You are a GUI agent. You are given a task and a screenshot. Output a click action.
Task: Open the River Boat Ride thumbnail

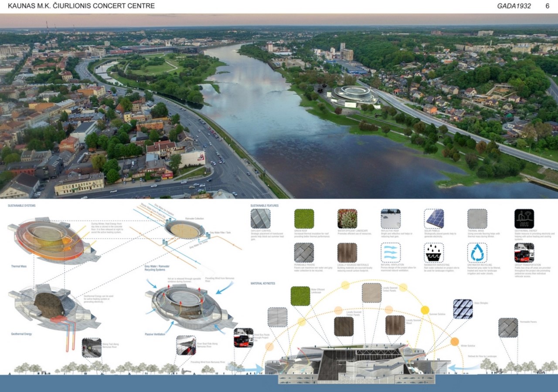pos(186,345)
